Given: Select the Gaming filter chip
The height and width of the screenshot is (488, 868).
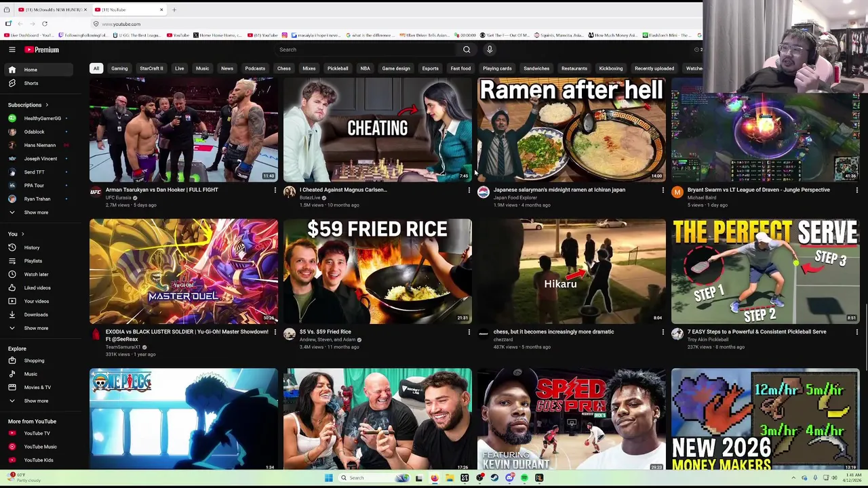Looking at the screenshot, I should click(x=119, y=68).
